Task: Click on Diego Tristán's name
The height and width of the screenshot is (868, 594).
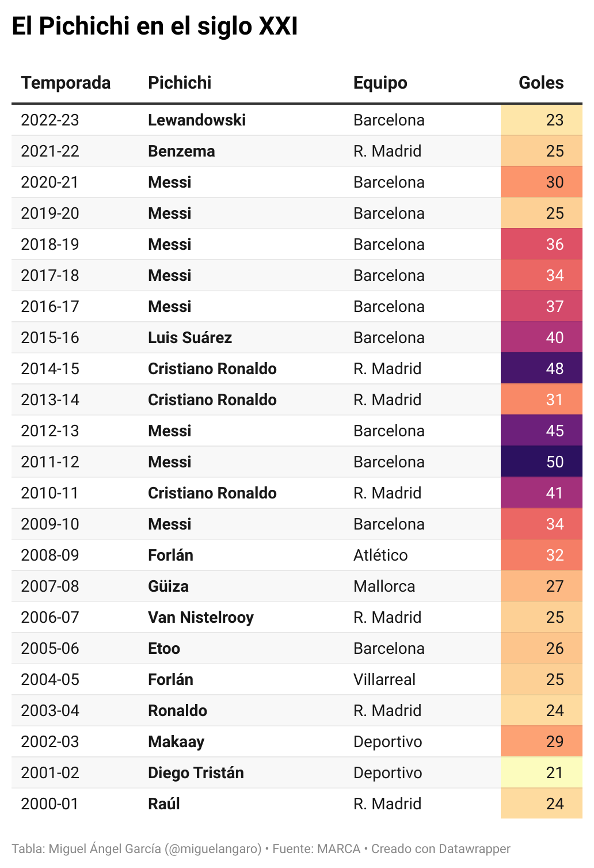Action: (x=196, y=772)
